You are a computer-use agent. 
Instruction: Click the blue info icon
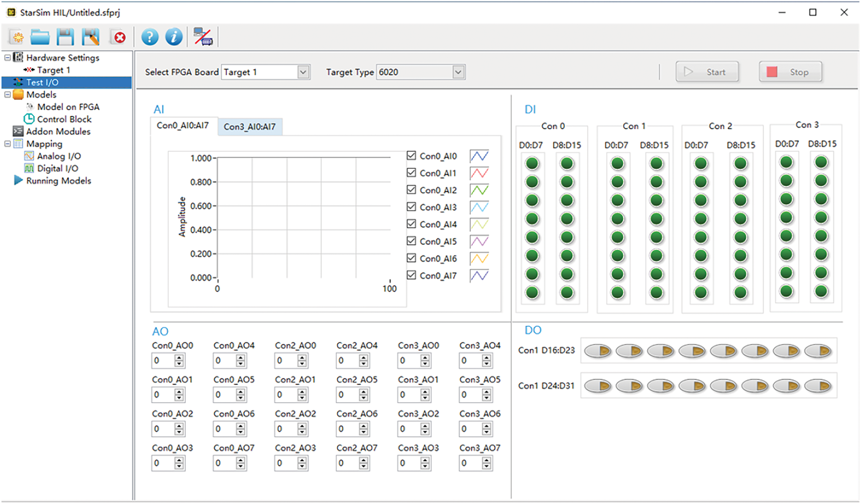tap(174, 37)
